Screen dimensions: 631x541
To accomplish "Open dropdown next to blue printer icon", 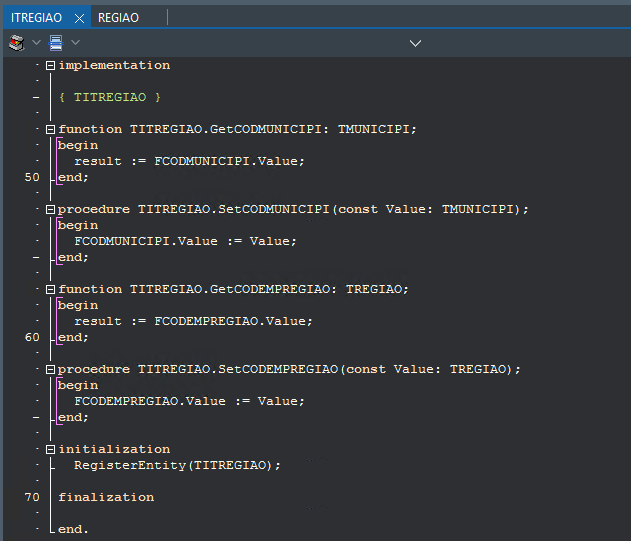I will [x=75, y=42].
